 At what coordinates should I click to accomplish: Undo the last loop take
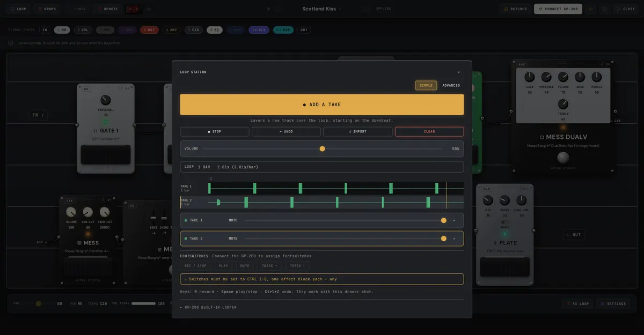[286, 131]
